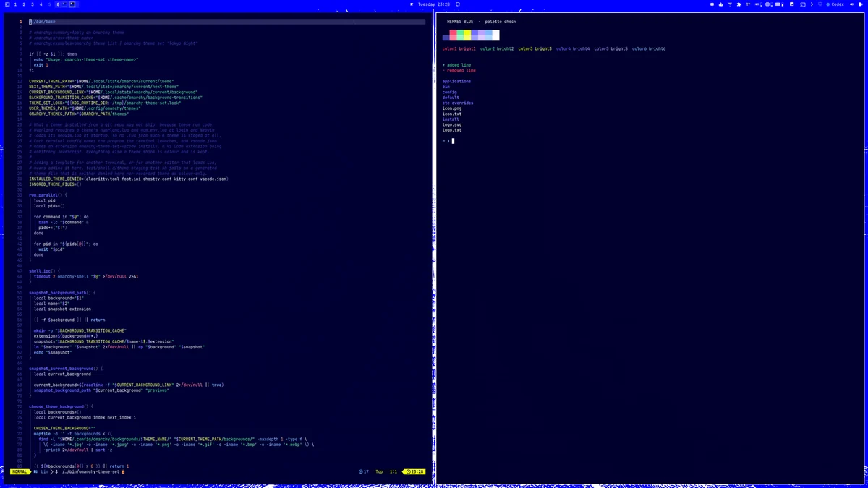The height and width of the screenshot is (488, 868).
Task: Click the picture tray icon
Action: coord(792,4)
